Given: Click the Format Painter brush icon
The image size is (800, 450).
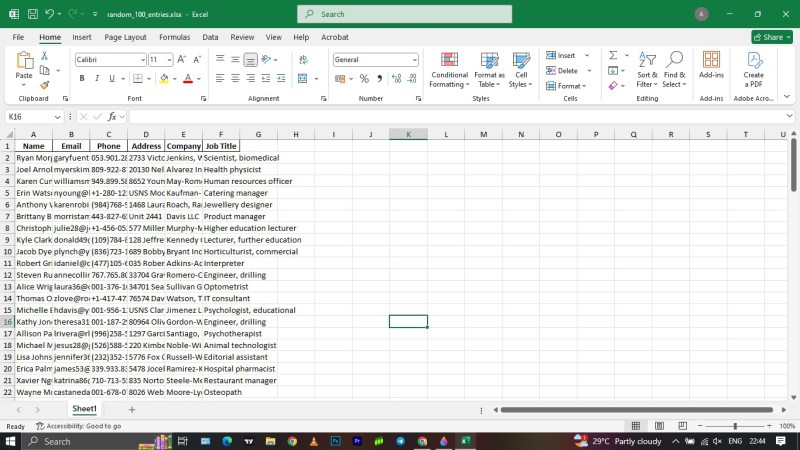Looking at the screenshot, I should tap(45, 85).
